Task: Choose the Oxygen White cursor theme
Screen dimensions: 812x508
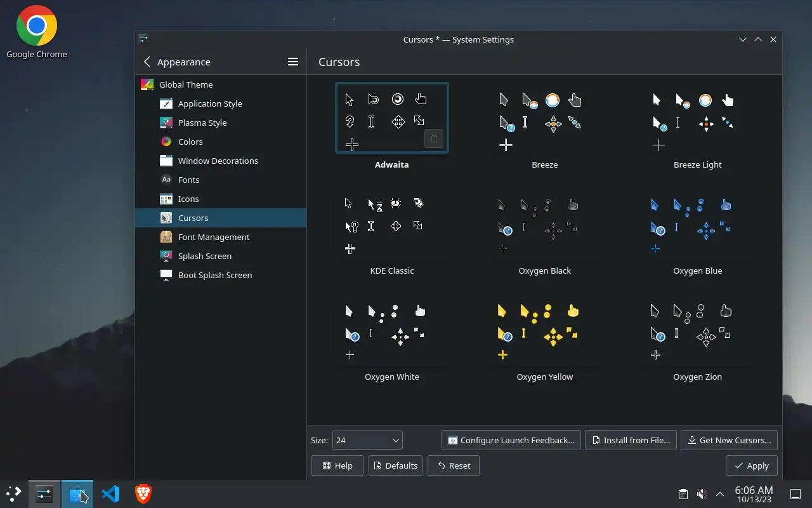Action: point(392,339)
